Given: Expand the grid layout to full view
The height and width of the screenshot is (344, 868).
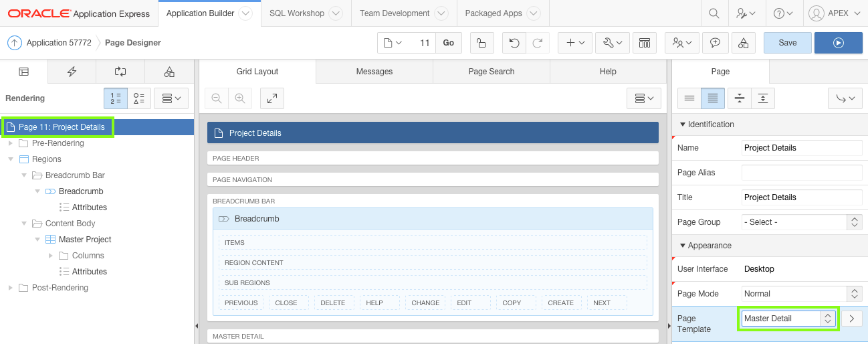Looking at the screenshot, I should tap(272, 98).
